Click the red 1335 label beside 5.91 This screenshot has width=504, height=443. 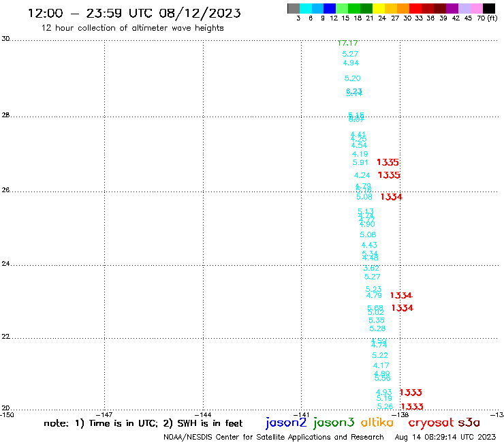(388, 162)
